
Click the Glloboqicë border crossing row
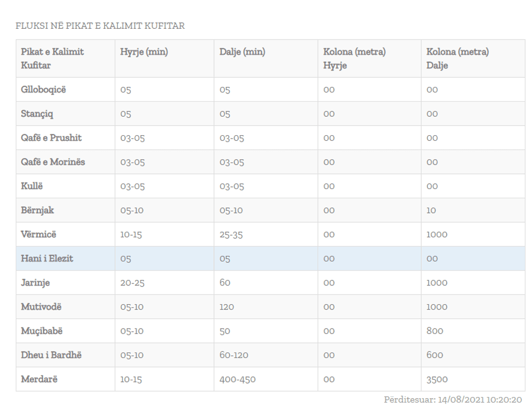[x=43, y=90]
